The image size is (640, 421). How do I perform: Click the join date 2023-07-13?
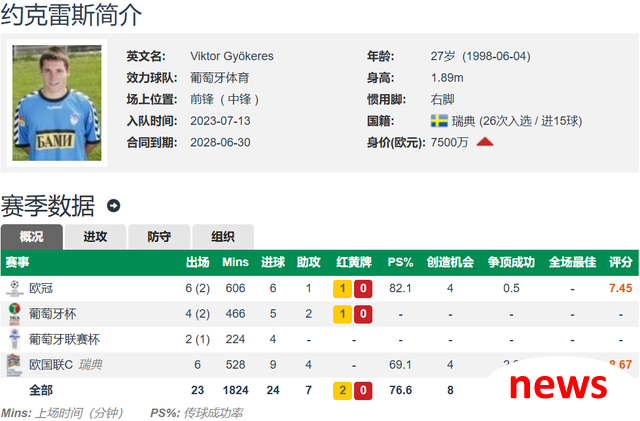220,121
